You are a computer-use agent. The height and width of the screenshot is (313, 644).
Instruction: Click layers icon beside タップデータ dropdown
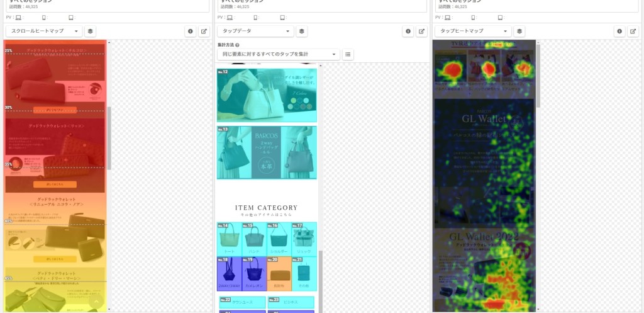(x=301, y=31)
